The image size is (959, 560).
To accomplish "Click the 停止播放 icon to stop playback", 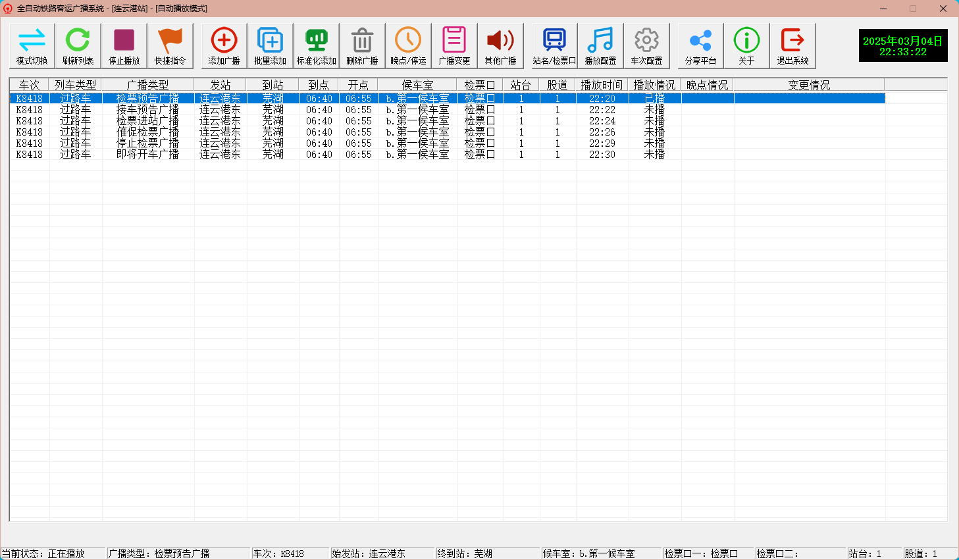I will 124,45.
